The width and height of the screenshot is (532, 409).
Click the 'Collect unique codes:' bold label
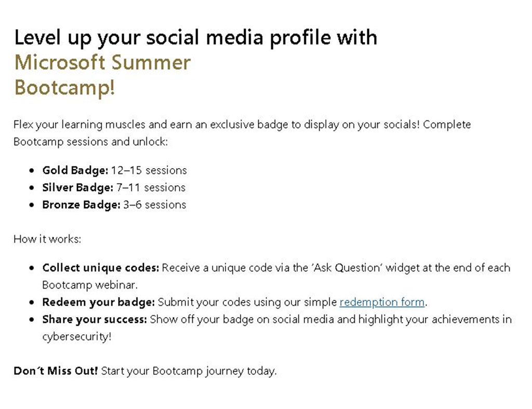[100, 268]
